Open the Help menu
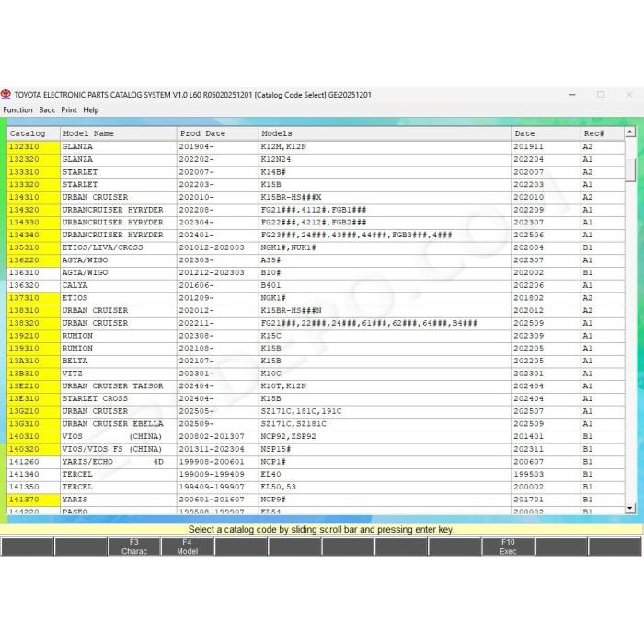The image size is (644, 644). (x=91, y=110)
